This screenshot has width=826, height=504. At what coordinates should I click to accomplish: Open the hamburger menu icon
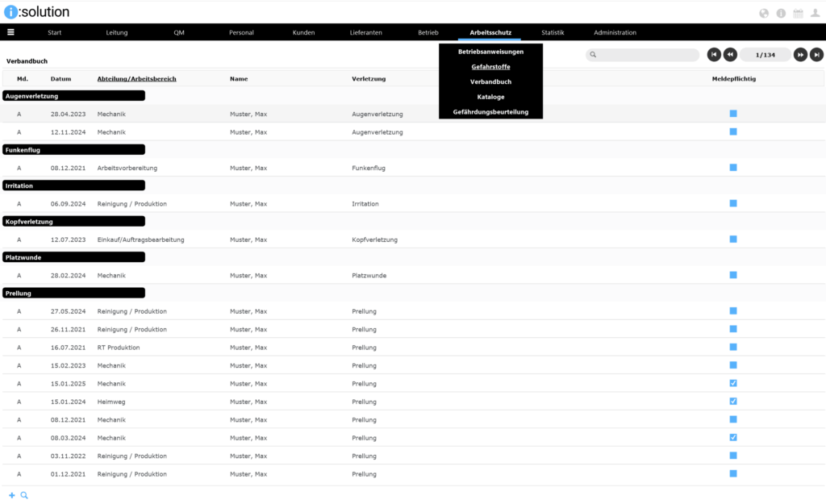tap(10, 32)
